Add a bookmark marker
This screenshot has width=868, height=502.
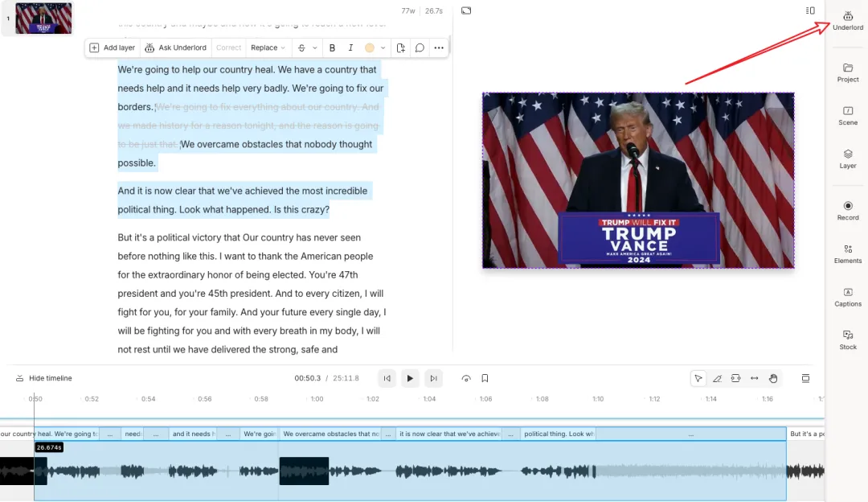click(485, 378)
